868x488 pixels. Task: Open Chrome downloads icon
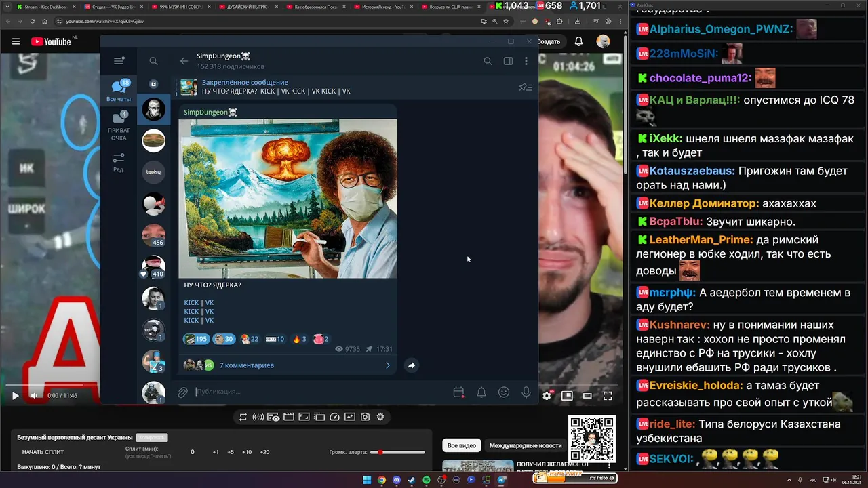[x=578, y=21]
